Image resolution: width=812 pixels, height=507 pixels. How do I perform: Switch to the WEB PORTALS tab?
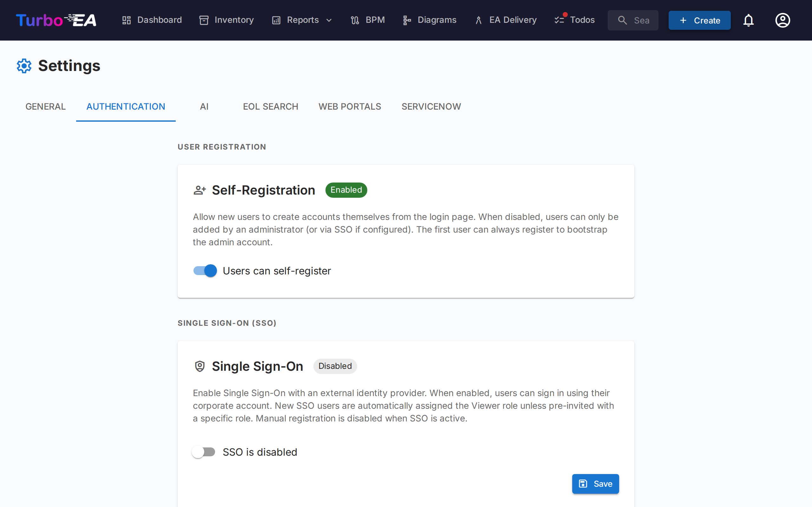point(350,106)
